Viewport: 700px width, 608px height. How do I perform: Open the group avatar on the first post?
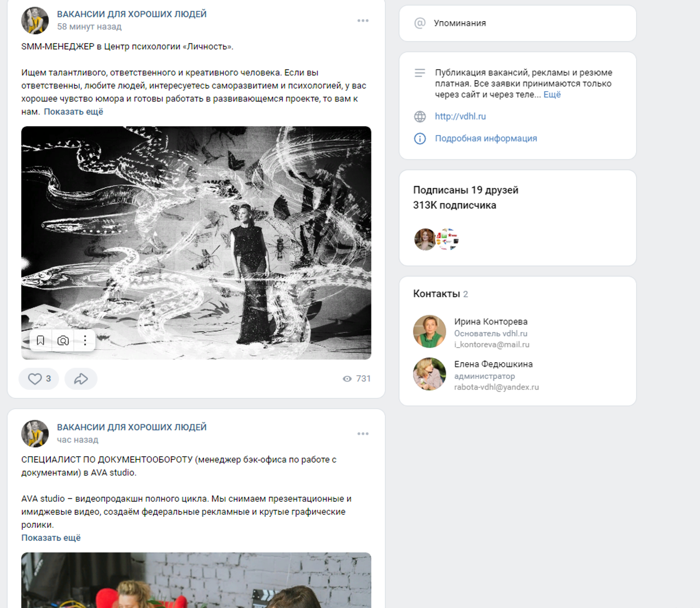tap(35, 21)
